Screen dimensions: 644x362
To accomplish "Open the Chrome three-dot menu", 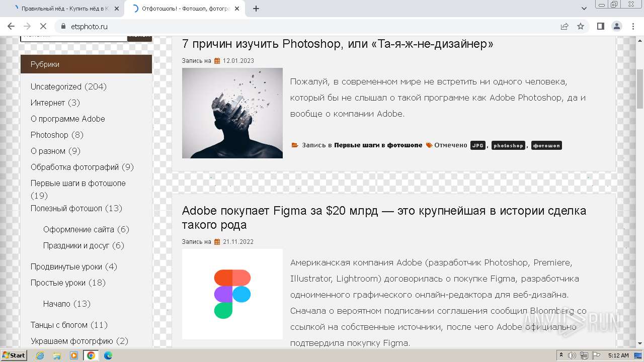I will coord(632,26).
